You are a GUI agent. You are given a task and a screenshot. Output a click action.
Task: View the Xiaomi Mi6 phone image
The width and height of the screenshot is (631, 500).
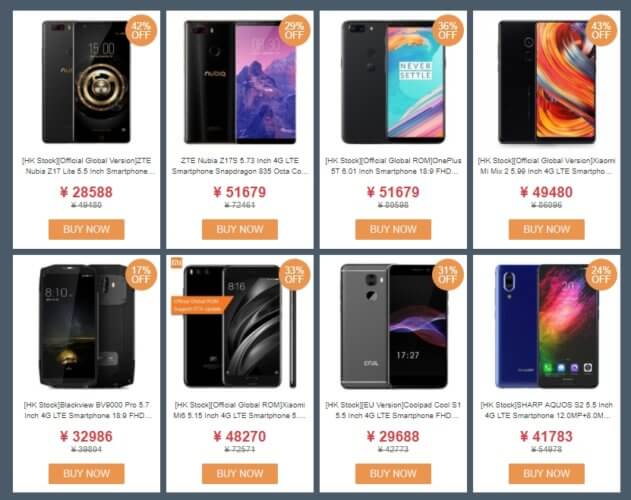tap(240, 326)
